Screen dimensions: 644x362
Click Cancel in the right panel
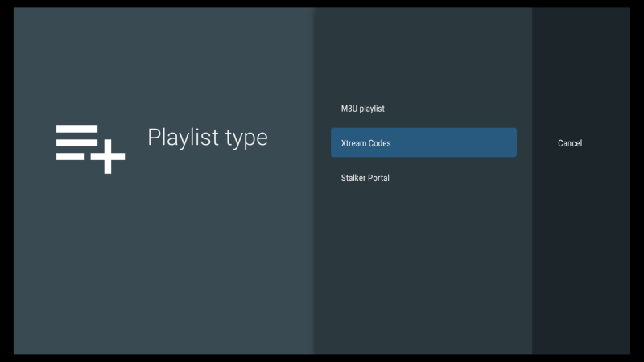click(570, 143)
